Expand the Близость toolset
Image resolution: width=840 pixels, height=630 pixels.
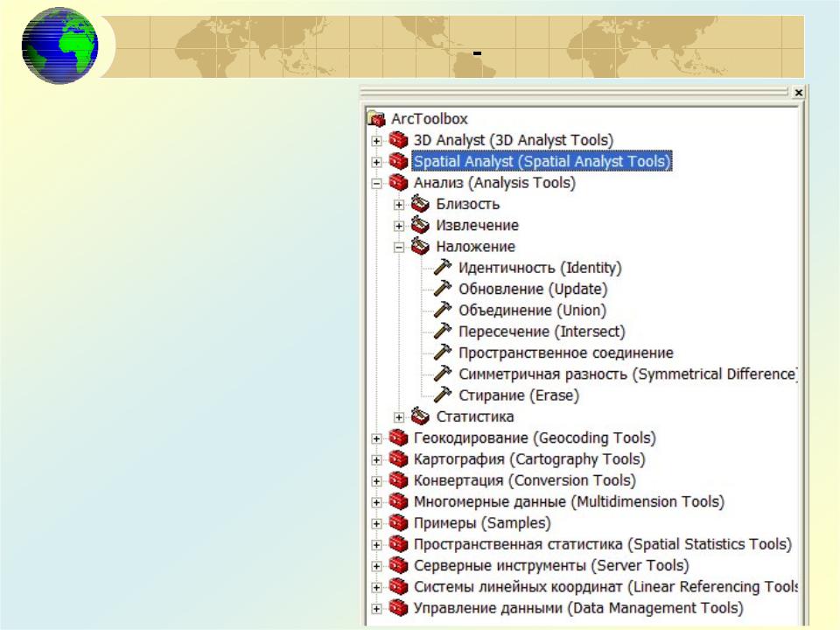[x=399, y=205]
